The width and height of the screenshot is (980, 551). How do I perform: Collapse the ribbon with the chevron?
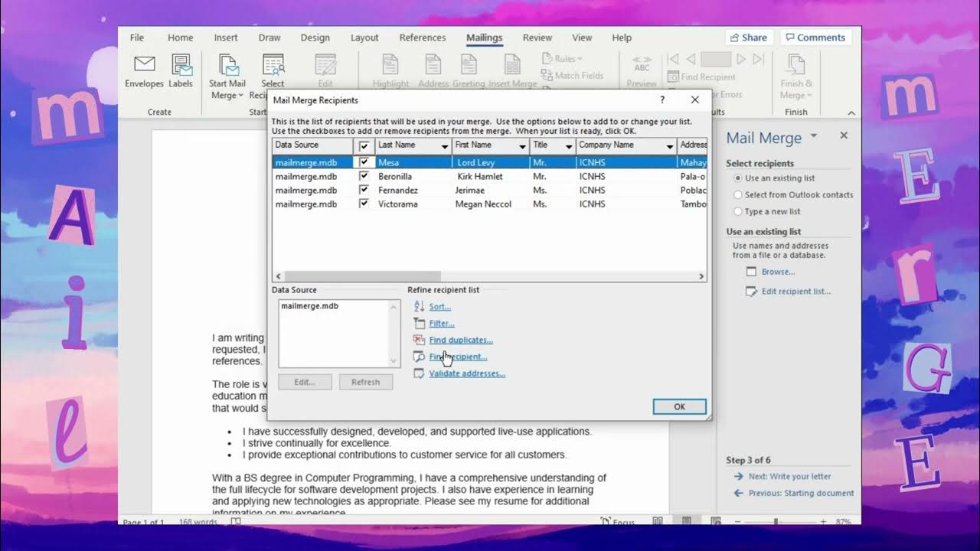[851, 112]
